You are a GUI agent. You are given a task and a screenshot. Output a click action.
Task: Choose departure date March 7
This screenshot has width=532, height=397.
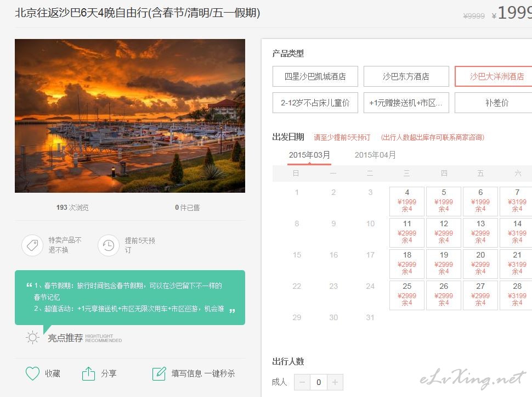tap(516, 202)
